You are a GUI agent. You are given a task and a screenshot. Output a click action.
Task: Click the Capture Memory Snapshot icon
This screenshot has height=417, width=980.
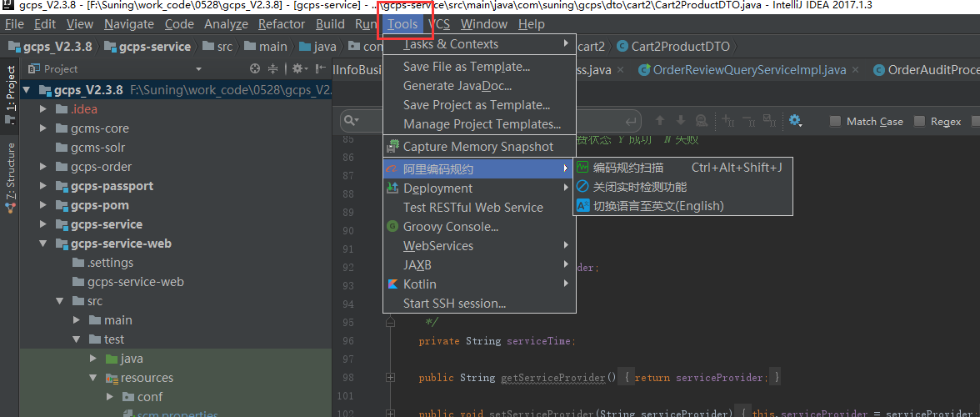pyautogui.click(x=392, y=146)
